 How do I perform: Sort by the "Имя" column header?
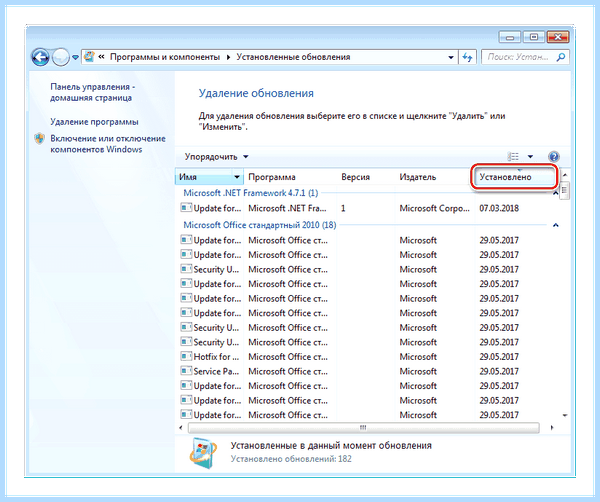point(204,177)
